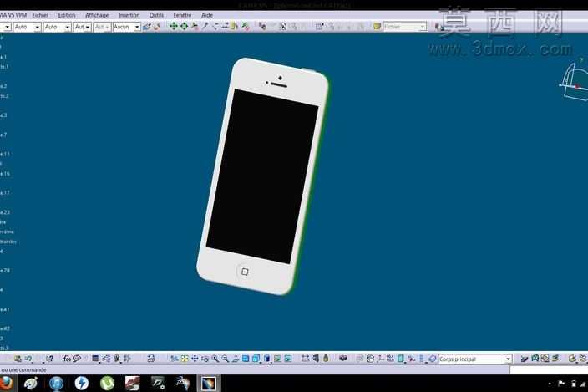
Task: Click the design table grid icon
Action: [x=95, y=359]
